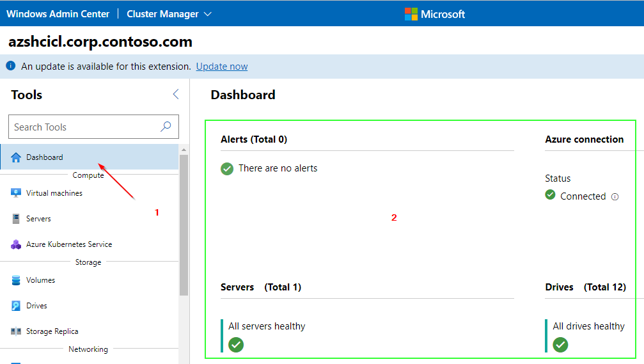Click the Servers tower icon

(x=15, y=219)
